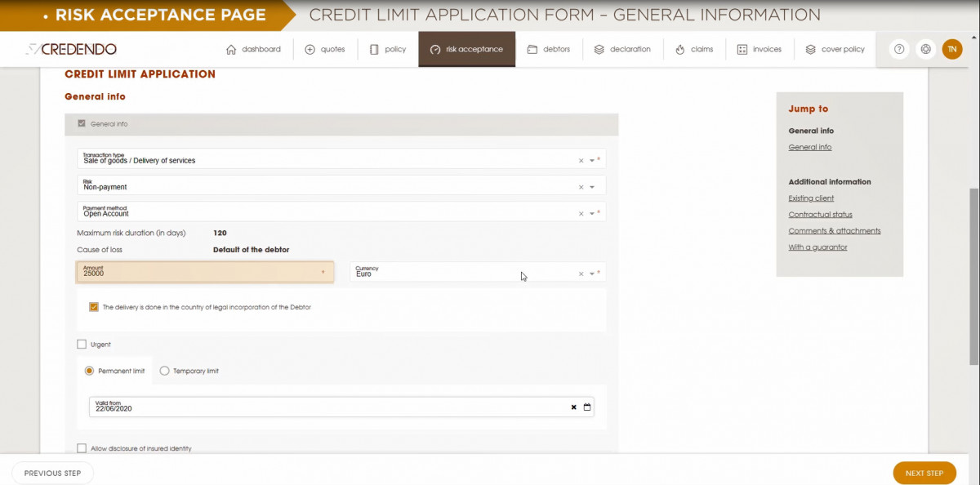This screenshot has height=485, width=980.
Task: Clear the Risk field selection
Action: coord(581,187)
